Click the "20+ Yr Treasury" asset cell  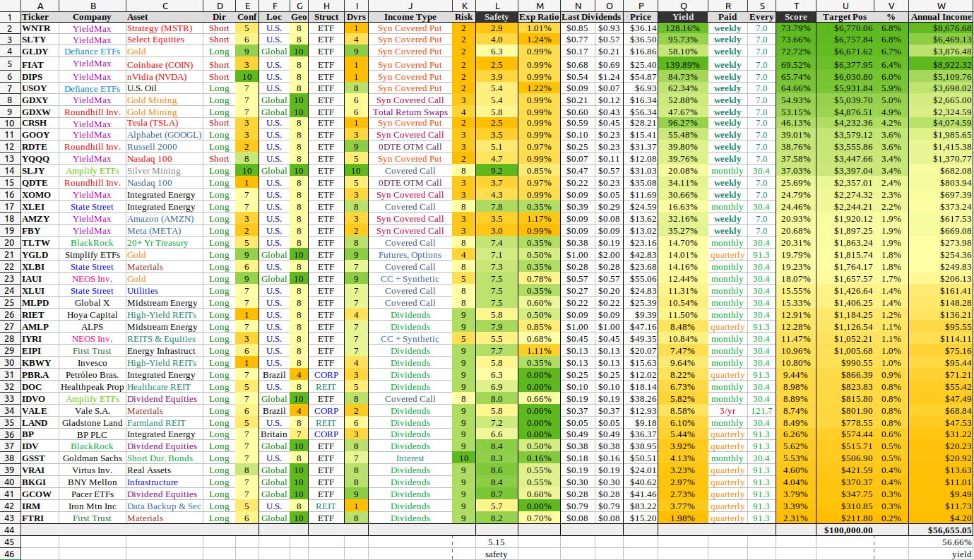165,243
